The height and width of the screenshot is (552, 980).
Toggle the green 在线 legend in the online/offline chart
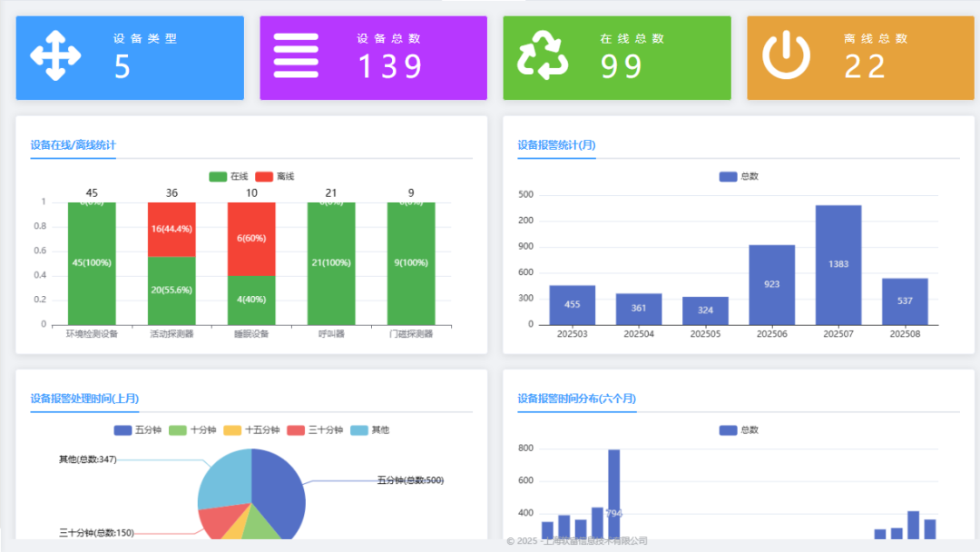pyautogui.click(x=228, y=176)
